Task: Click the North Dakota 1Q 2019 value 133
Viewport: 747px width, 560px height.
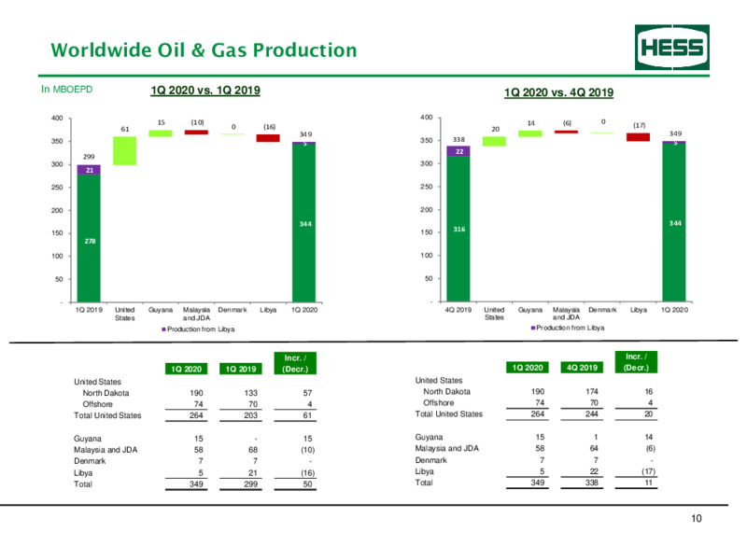Action: [x=250, y=393]
